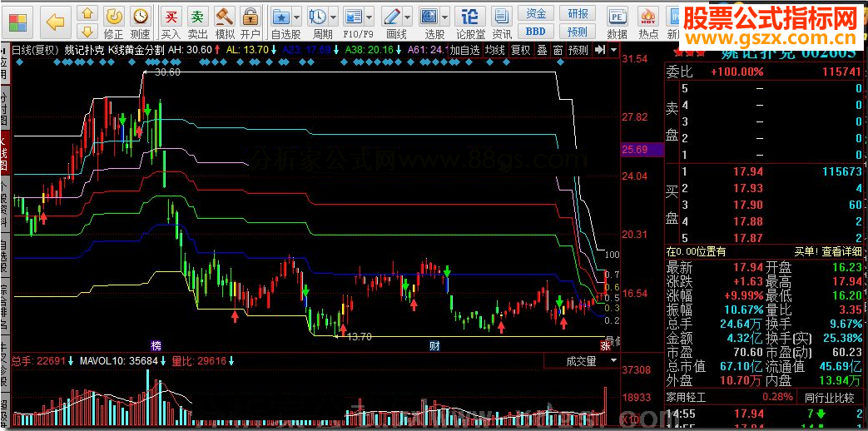Click the 查看详细 link
This screenshot has width=868, height=431.
pyautogui.click(x=843, y=251)
